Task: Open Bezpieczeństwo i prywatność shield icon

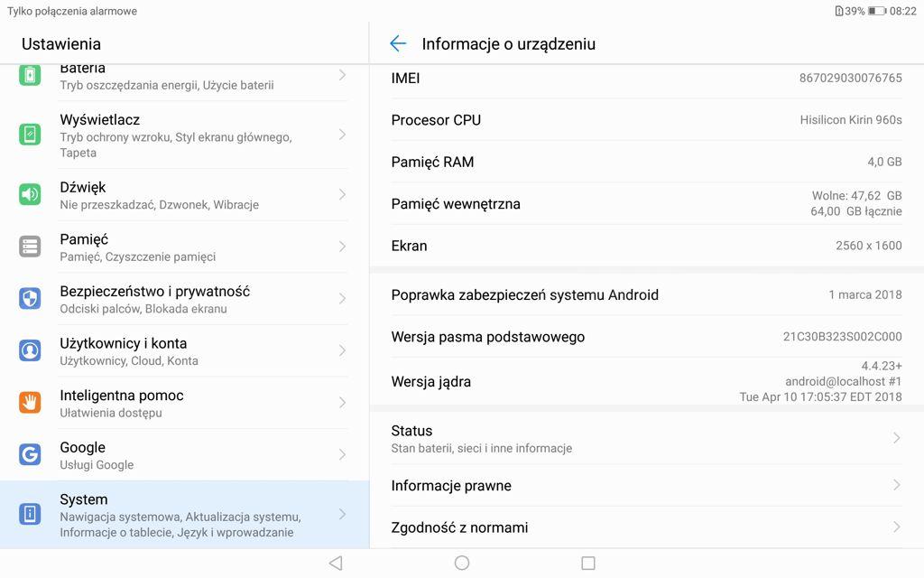Action: 30,299
